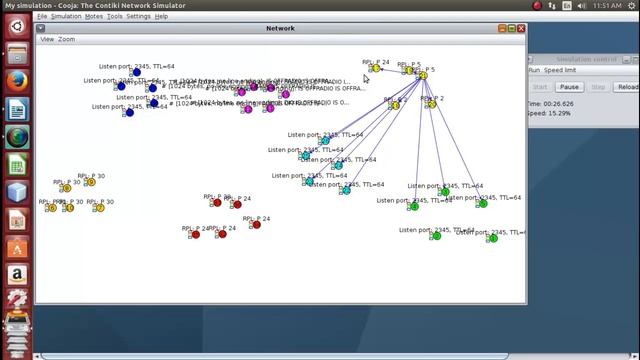The width and height of the screenshot is (640, 360).
Task: Click the clock showing 11:51 AM
Action: (607, 5)
